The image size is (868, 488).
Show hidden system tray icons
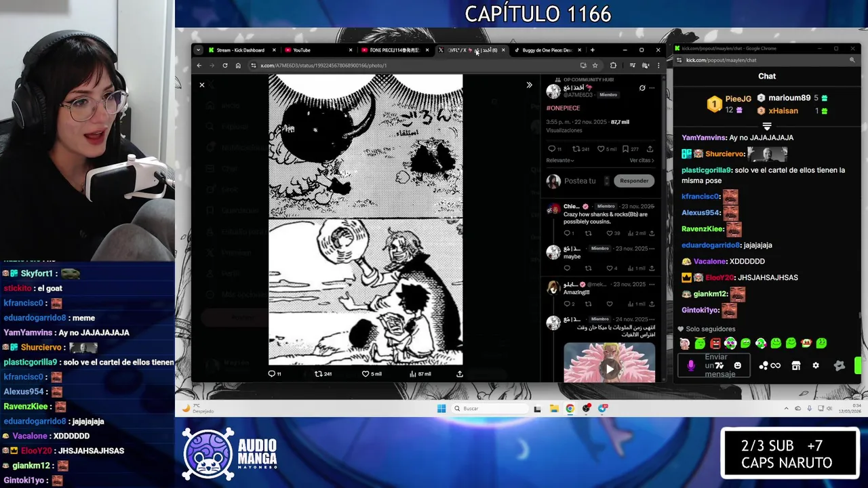click(787, 408)
